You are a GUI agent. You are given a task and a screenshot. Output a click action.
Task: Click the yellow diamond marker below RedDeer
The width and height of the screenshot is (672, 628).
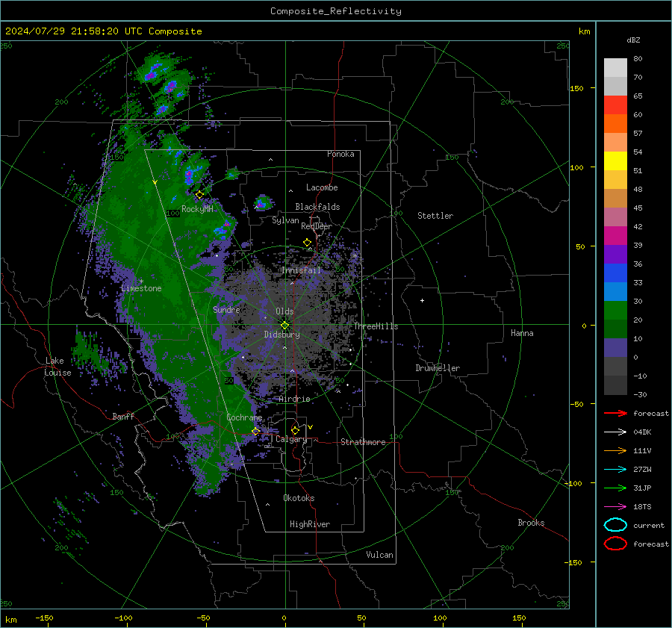(x=307, y=243)
